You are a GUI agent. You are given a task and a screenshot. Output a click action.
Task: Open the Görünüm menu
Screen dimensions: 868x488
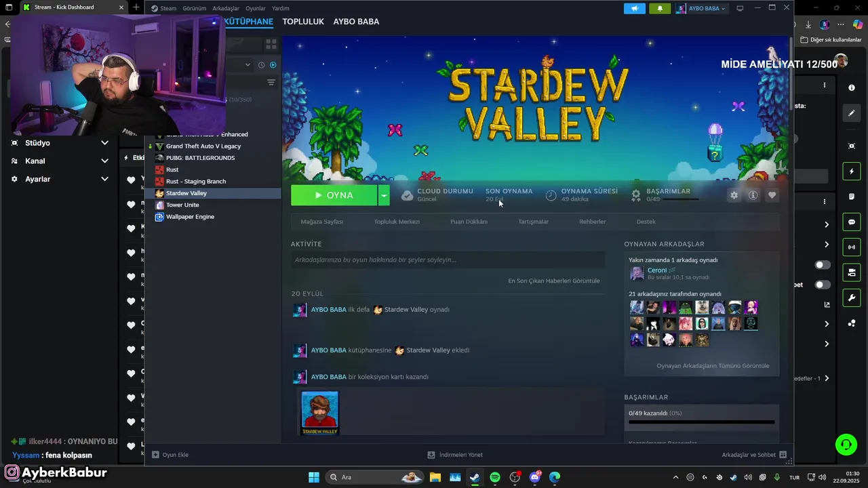[x=194, y=8]
